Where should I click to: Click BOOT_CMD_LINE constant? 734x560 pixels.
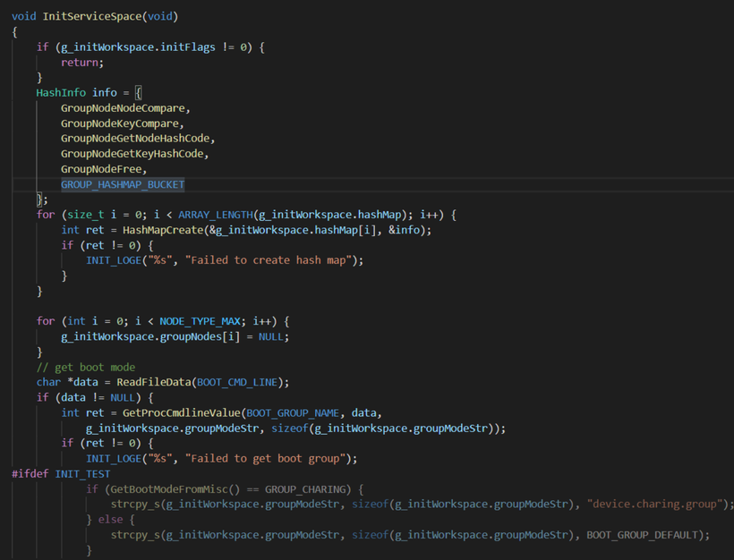[237, 382]
